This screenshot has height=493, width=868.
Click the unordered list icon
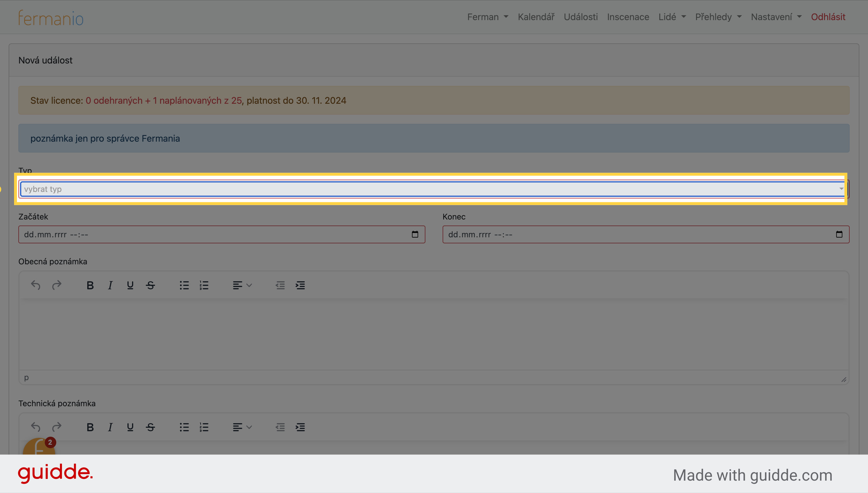184,285
